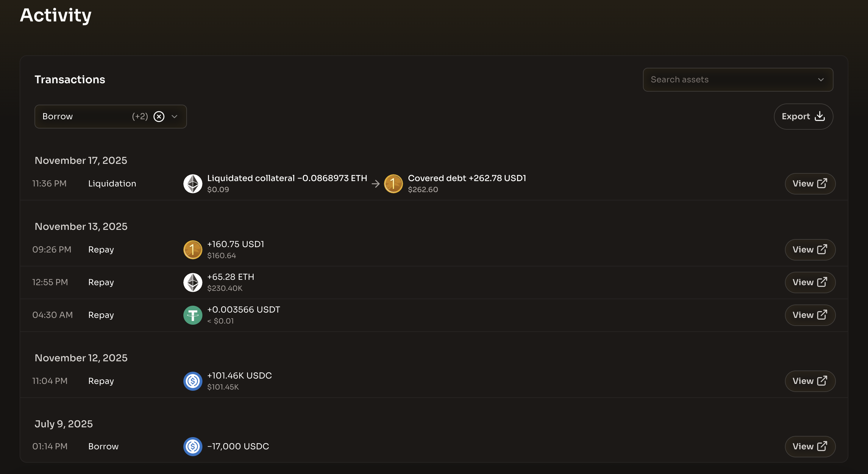Click the USD1 coin icon next to Covered debt

[x=393, y=183]
